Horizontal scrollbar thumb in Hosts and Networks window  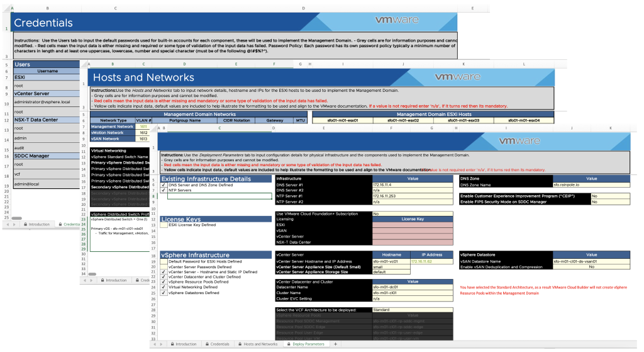[92, 274]
